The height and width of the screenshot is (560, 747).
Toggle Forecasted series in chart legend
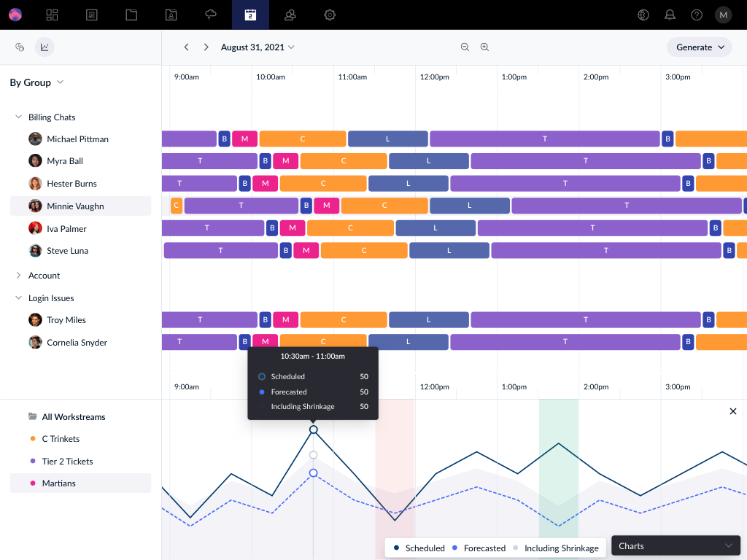(x=479, y=548)
